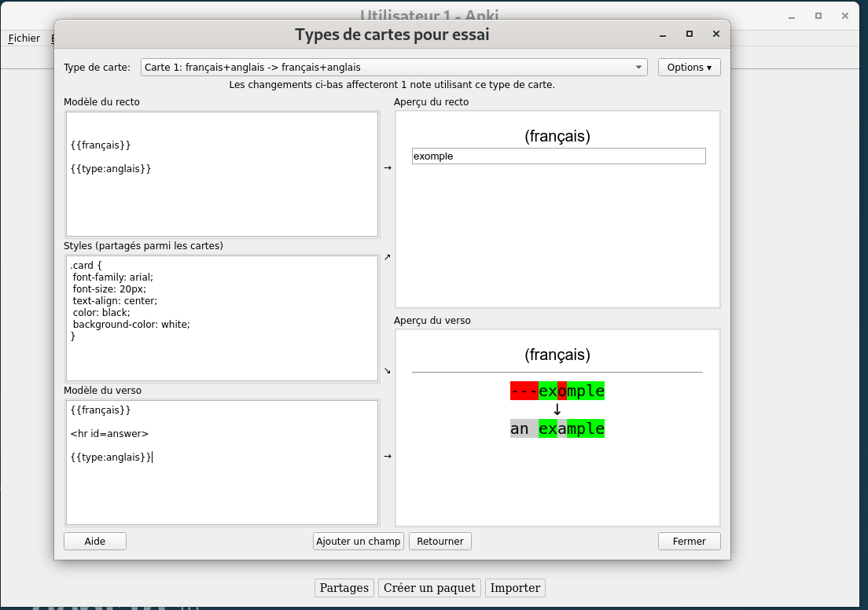Click the Aide button

94,541
